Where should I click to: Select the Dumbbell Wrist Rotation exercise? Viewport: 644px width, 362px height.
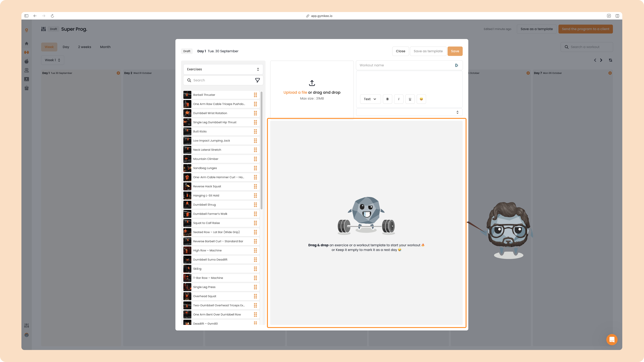coord(221,113)
